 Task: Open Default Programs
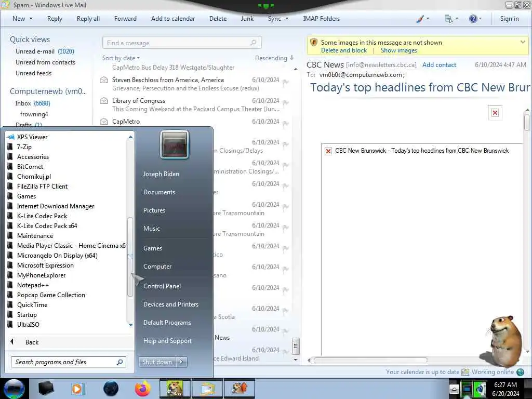coord(167,323)
